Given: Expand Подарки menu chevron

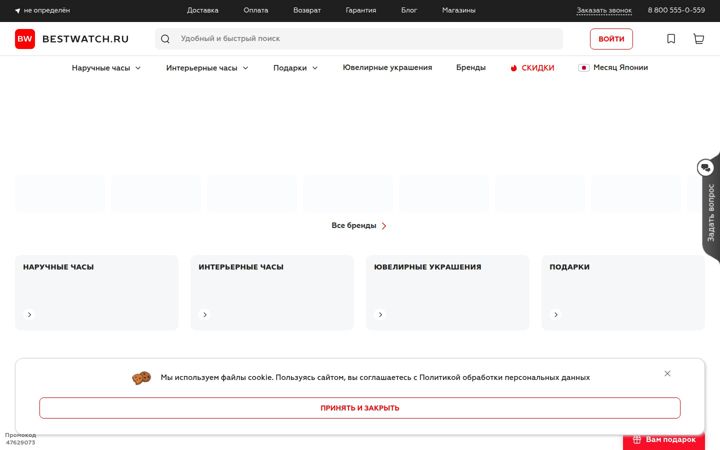Looking at the screenshot, I should tap(315, 68).
